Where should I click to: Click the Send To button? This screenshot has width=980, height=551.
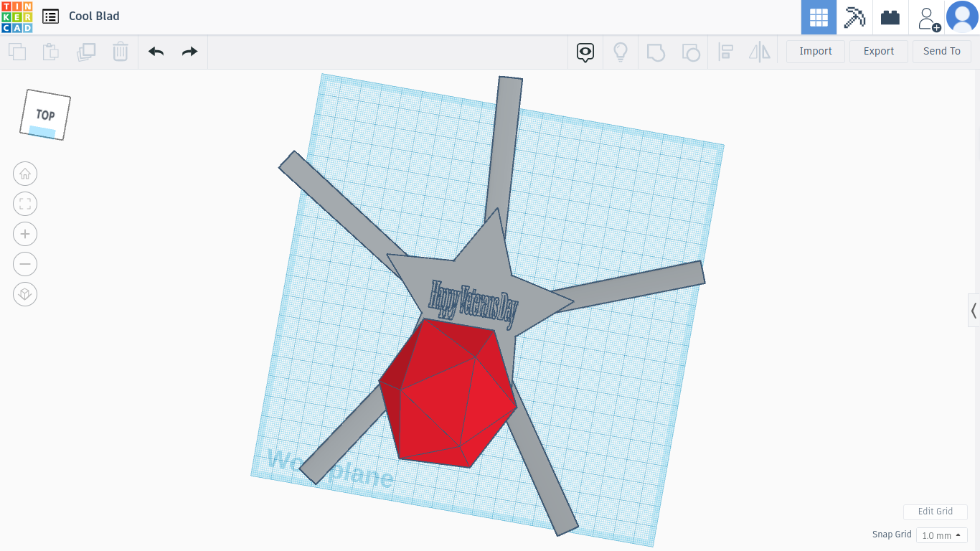[942, 51]
